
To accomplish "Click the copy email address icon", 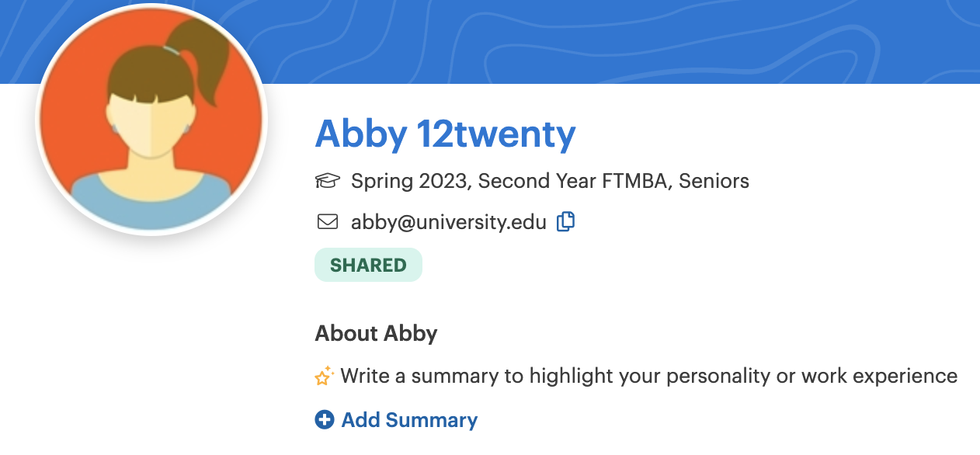I will coord(566,222).
